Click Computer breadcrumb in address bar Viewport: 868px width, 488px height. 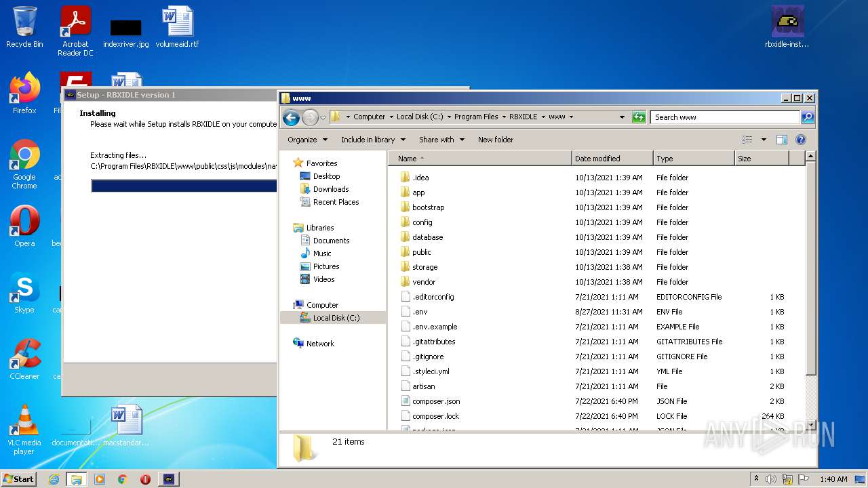click(x=369, y=117)
